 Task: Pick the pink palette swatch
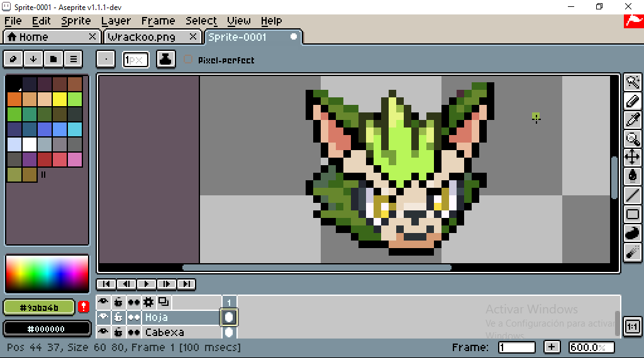(x=75, y=160)
